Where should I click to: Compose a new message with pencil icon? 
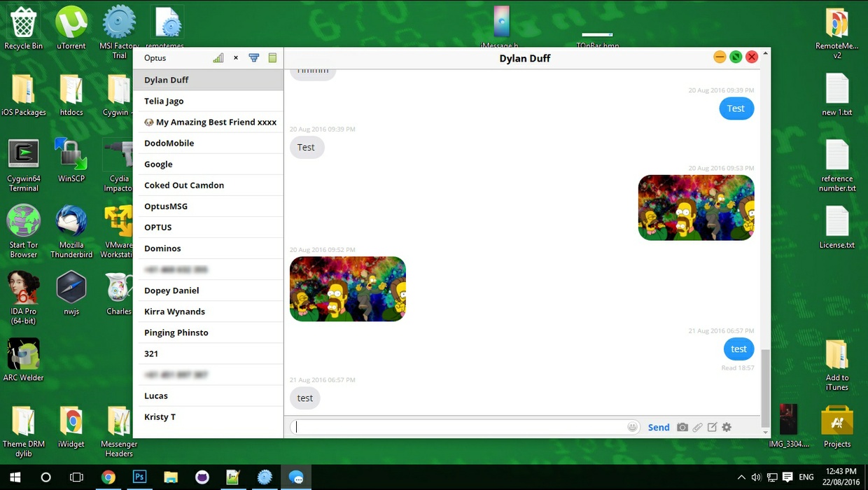point(712,427)
